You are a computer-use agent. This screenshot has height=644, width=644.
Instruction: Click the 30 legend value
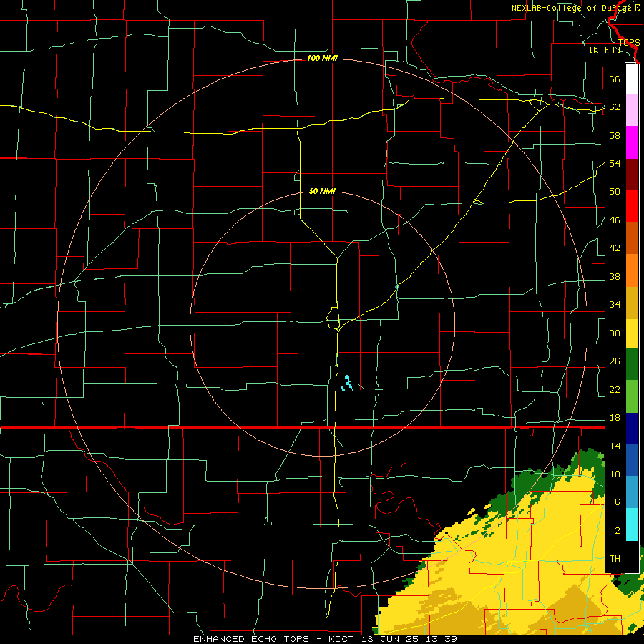(x=615, y=333)
